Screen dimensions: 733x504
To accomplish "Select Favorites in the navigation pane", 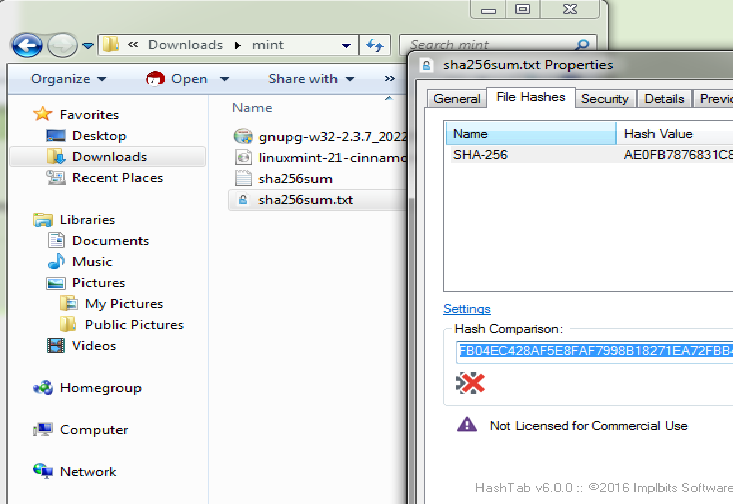I will click(x=89, y=115).
